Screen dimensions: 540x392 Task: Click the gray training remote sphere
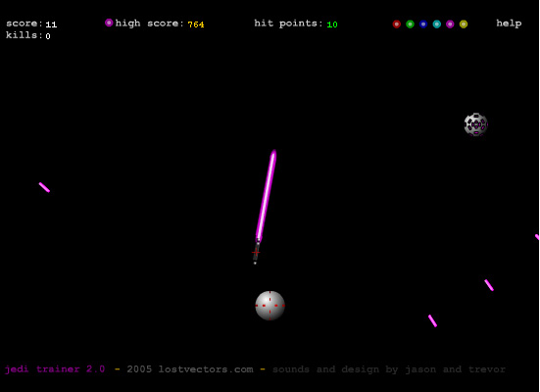(476, 124)
